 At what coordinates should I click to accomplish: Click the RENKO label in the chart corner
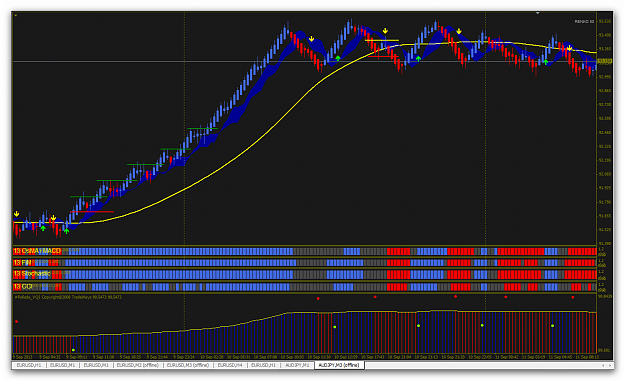pos(584,22)
